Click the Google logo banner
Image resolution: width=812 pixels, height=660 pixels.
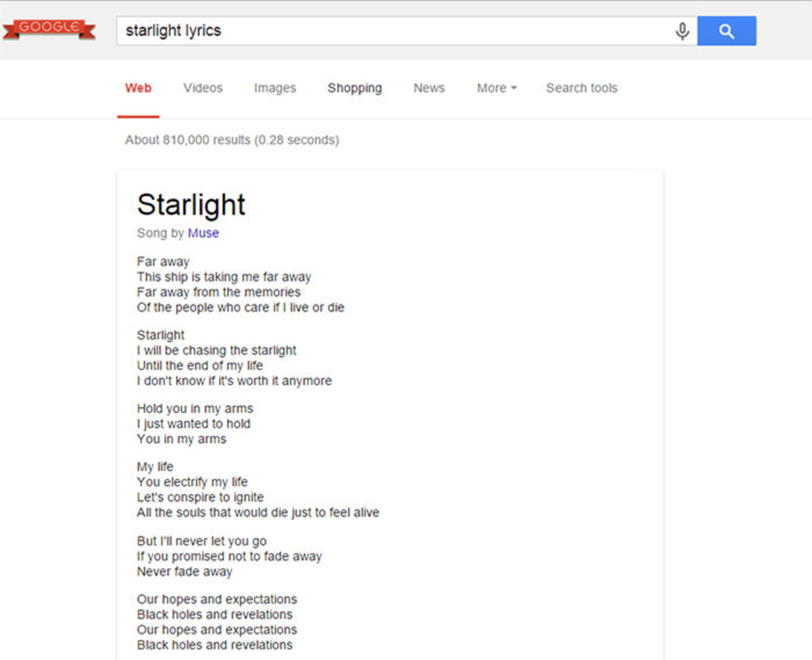pyautogui.click(x=49, y=28)
